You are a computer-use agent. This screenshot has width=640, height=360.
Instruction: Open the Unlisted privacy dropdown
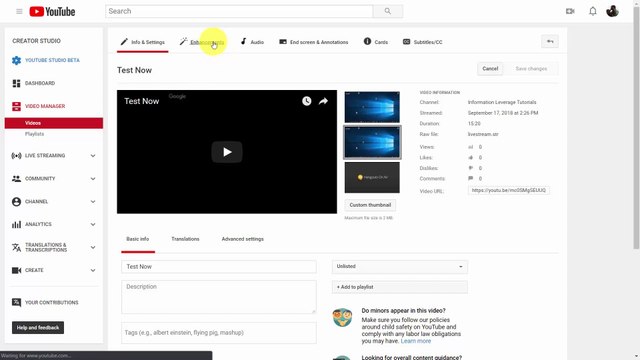click(400, 267)
